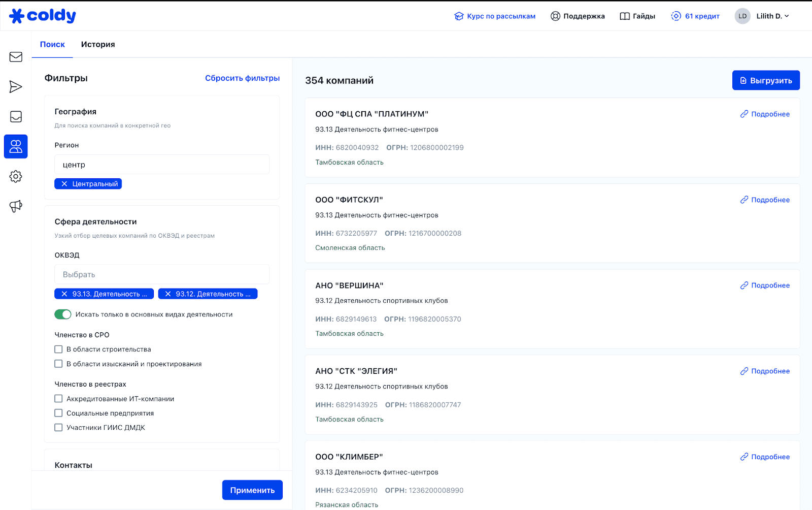
Task: Remove the 93.12 ОКВЭД filter tag
Action: (168, 294)
